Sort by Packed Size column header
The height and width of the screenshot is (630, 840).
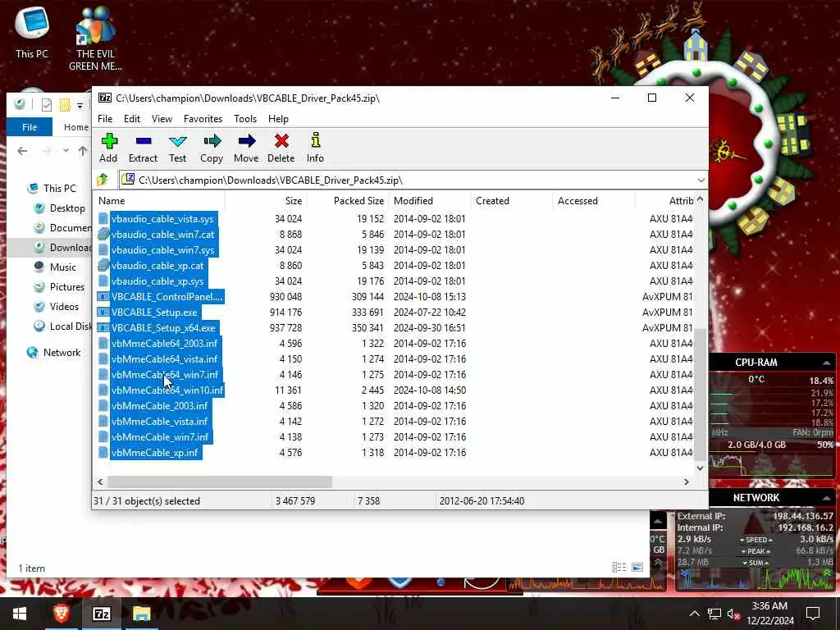[x=347, y=201]
